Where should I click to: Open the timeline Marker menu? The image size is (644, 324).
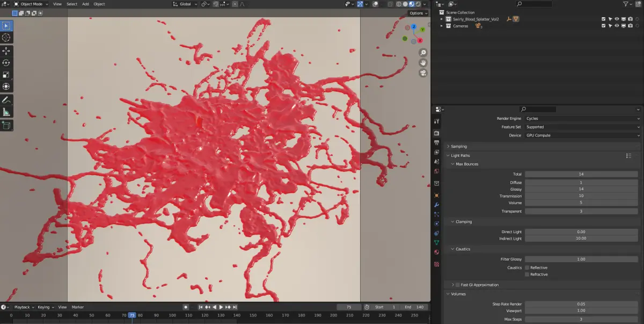[78, 307]
